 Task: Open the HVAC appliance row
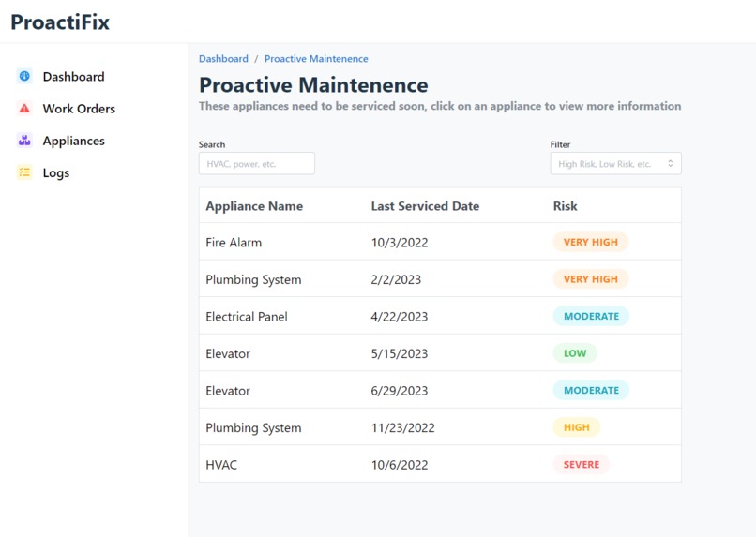click(x=440, y=464)
